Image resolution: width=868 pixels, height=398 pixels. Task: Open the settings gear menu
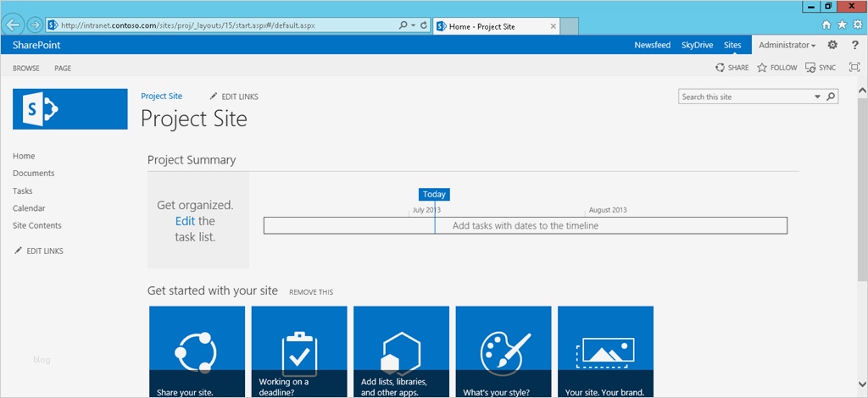tap(832, 45)
